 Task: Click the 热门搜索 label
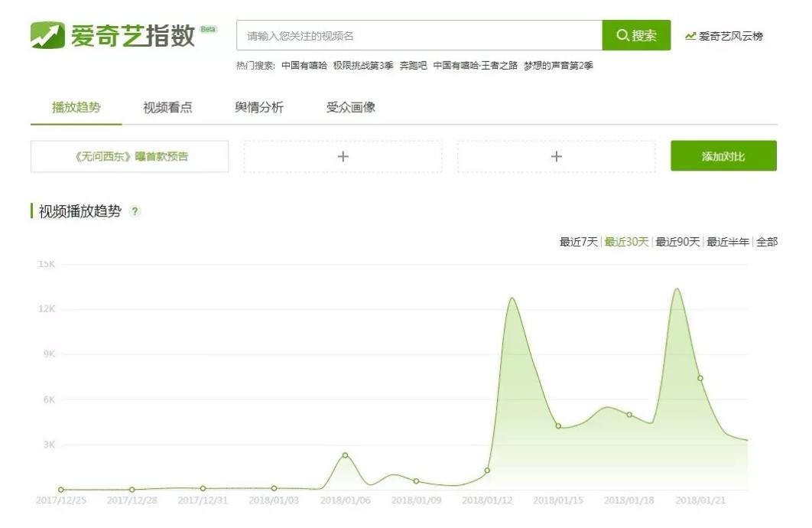point(256,65)
